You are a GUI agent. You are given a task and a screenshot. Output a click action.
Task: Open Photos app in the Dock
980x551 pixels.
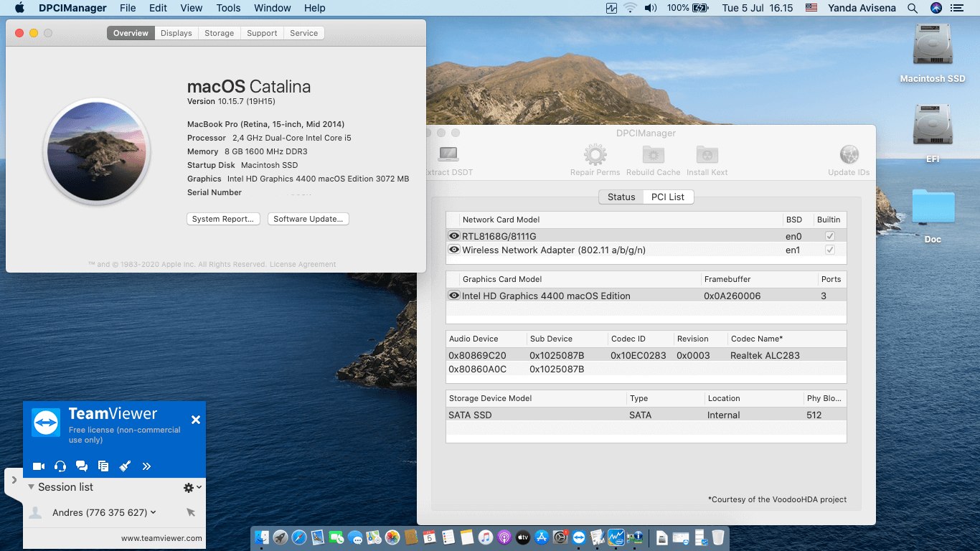point(392,537)
